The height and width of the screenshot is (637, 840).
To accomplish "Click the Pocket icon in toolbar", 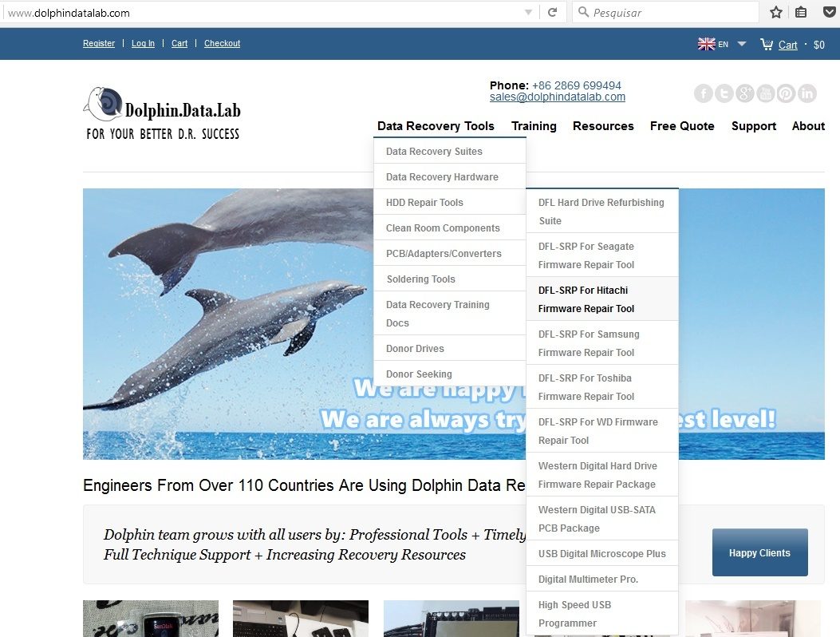I will tap(830, 12).
